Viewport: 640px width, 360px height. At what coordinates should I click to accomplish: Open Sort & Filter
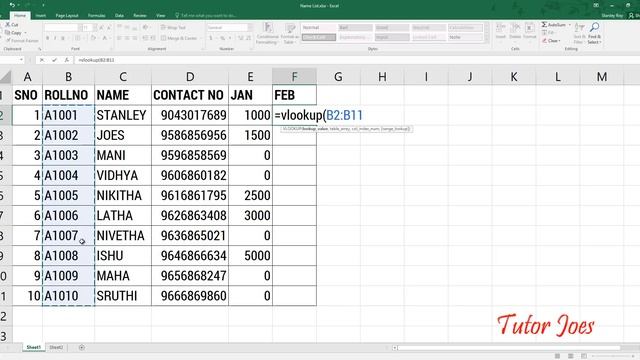click(580, 33)
